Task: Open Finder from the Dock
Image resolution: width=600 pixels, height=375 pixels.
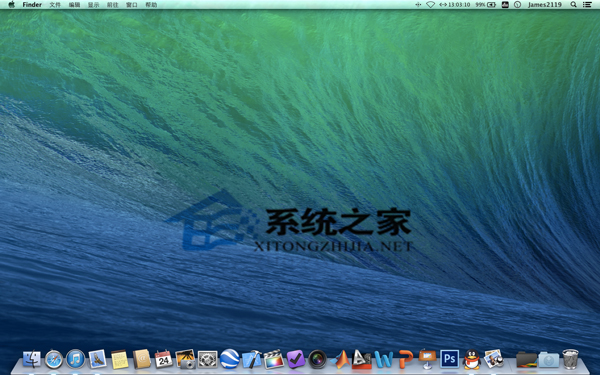Action: pyautogui.click(x=32, y=359)
